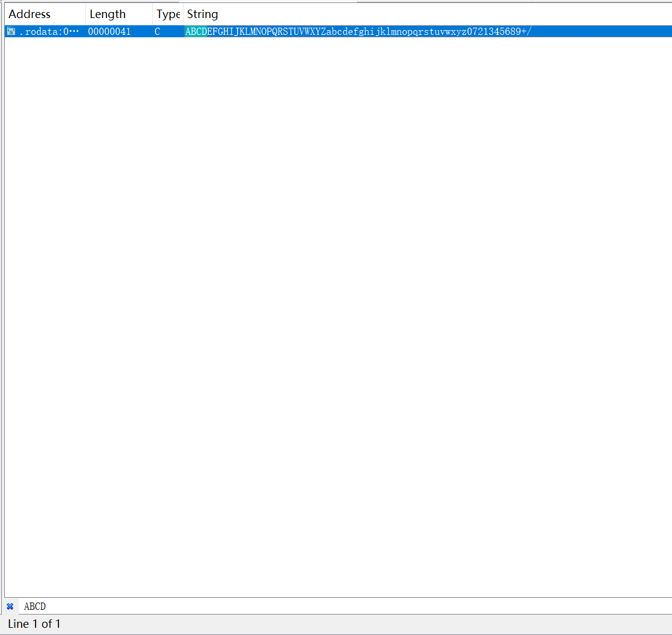Select the .rodata address cell
Screen dimensions: 672x635
click(49, 31)
